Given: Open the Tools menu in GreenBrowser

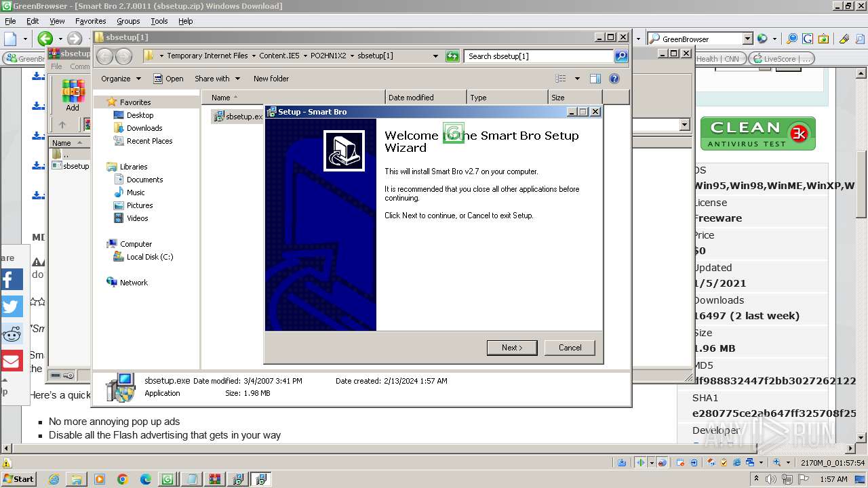Looking at the screenshot, I should pyautogui.click(x=159, y=21).
